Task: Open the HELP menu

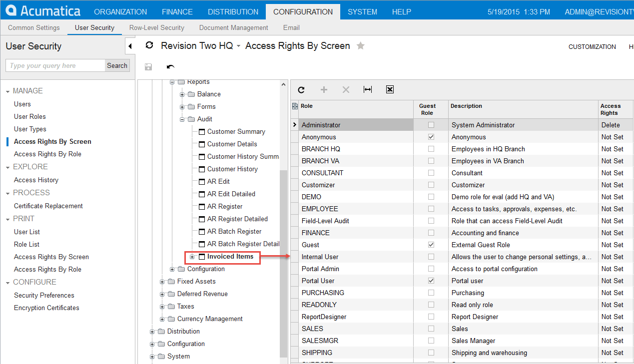Action: coord(402,11)
